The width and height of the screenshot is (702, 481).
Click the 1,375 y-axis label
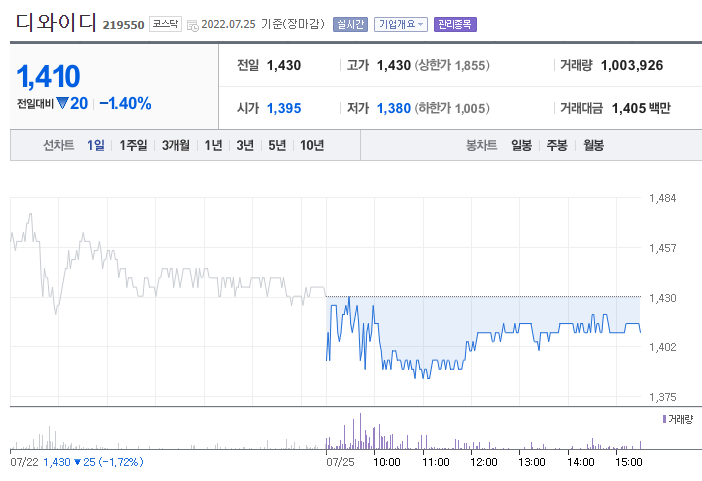663,397
